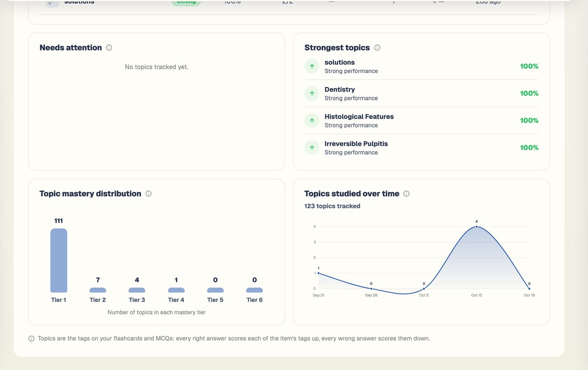Click the up-arrow icon for Histological Features
The width and height of the screenshot is (588, 370).
(x=312, y=120)
